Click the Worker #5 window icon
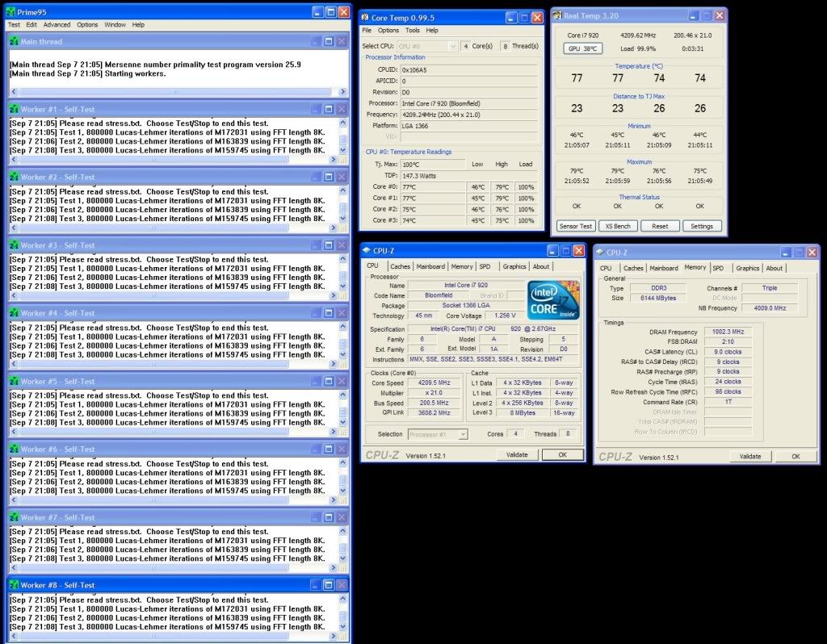827x644 pixels. point(15,381)
